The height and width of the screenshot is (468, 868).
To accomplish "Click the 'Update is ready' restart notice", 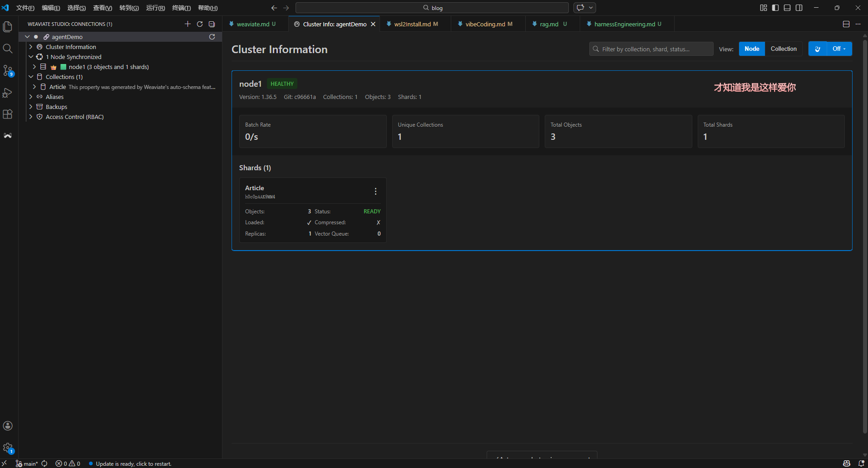I will pyautogui.click(x=130, y=463).
